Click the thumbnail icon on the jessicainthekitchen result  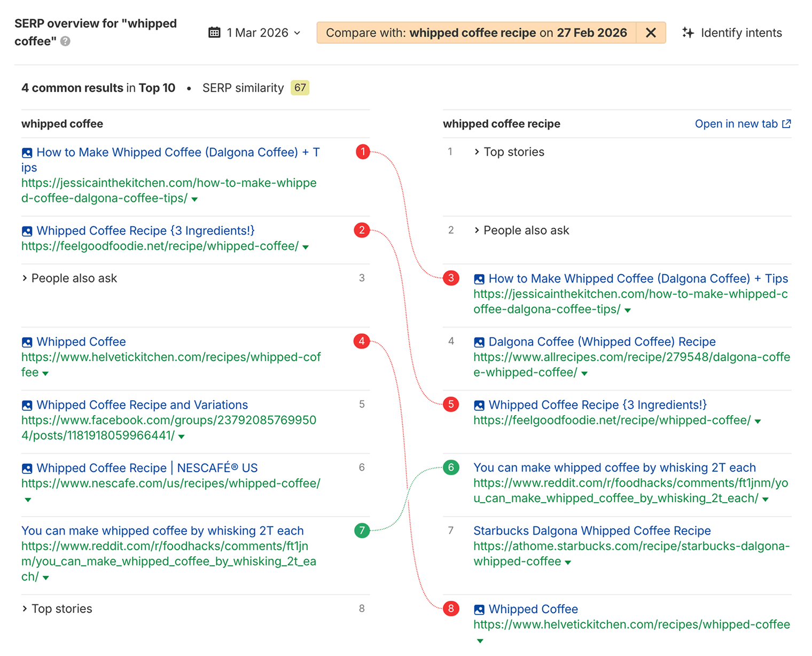click(x=27, y=152)
